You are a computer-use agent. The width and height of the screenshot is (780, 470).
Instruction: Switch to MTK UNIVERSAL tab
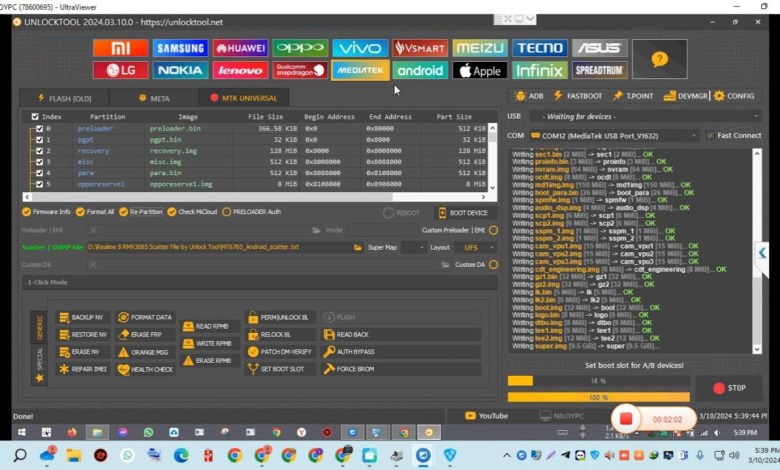(x=244, y=98)
